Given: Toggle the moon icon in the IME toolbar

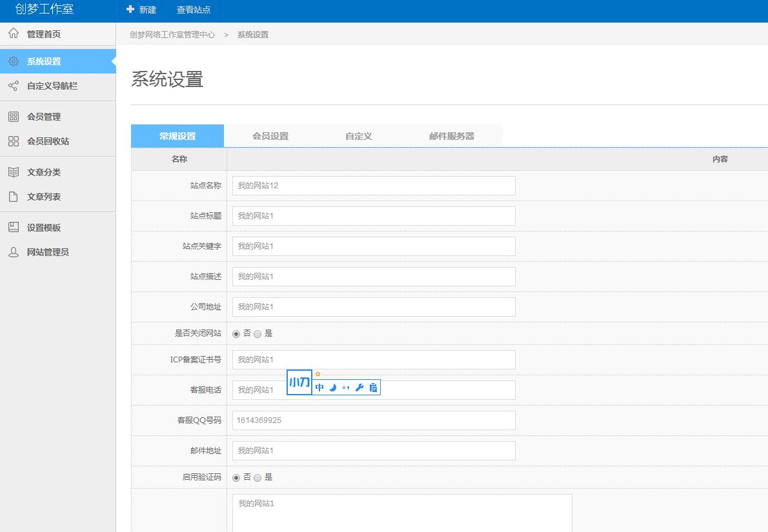Looking at the screenshot, I should [333, 388].
